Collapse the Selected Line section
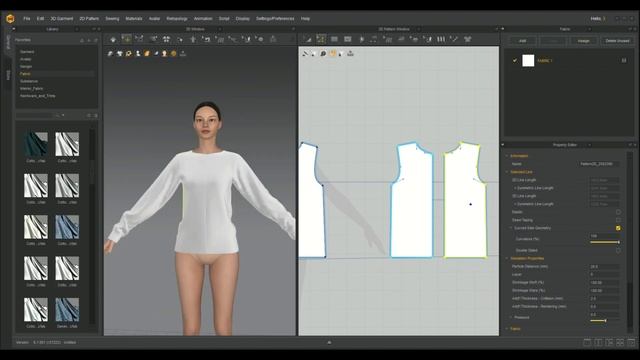 (x=507, y=172)
